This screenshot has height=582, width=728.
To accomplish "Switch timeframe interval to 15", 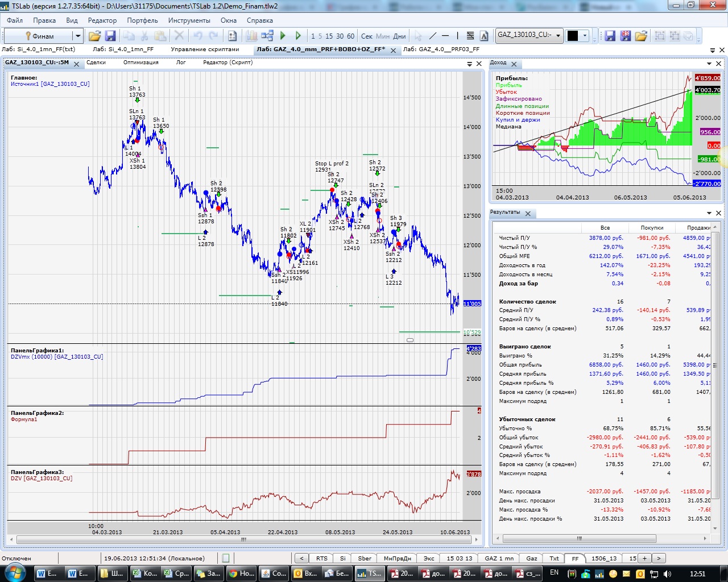I will tap(329, 36).
